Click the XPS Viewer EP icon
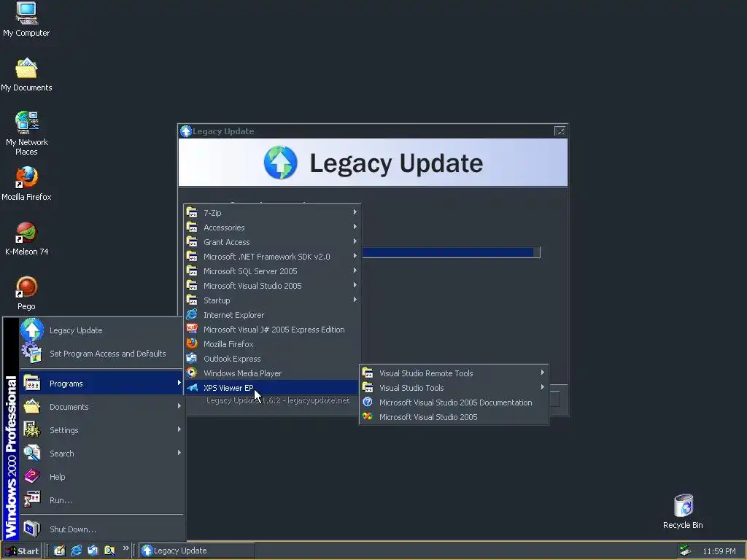The height and width of the screenshot is (560, 747). click(192, 388)
